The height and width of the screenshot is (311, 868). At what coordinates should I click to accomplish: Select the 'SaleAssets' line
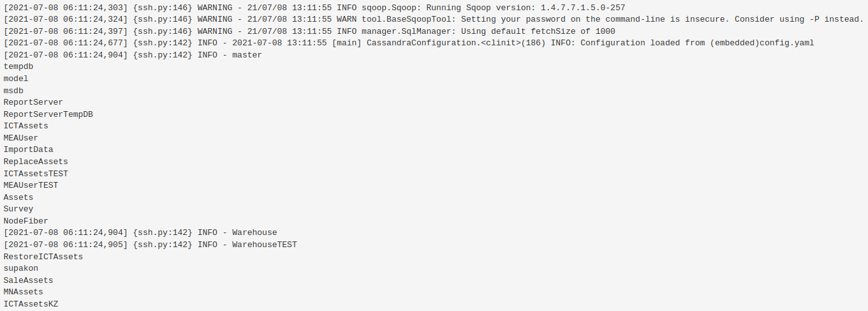click(x=29, y=280)
